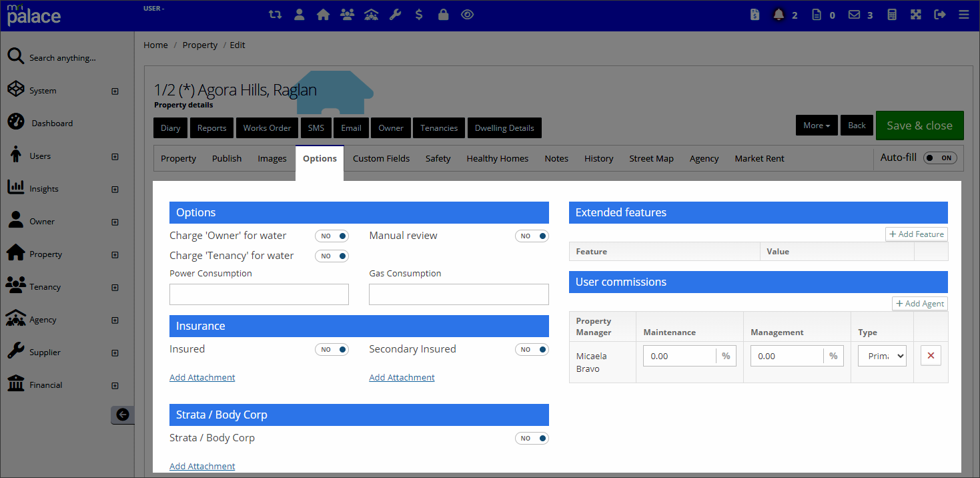Click the Power Consumption input field
Image resolution: width=980 pixels, height=478 pixels.
[x=259, y=294]
